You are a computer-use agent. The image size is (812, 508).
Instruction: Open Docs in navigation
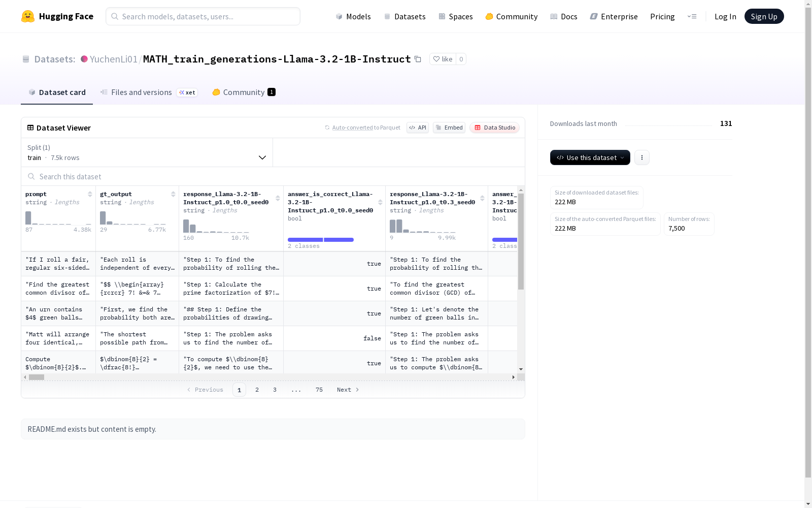pyautogui.click(x=563, y=16)
